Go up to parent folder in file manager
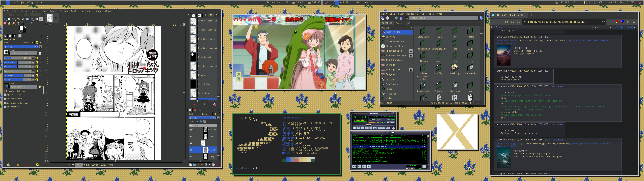 click(401, 18)
